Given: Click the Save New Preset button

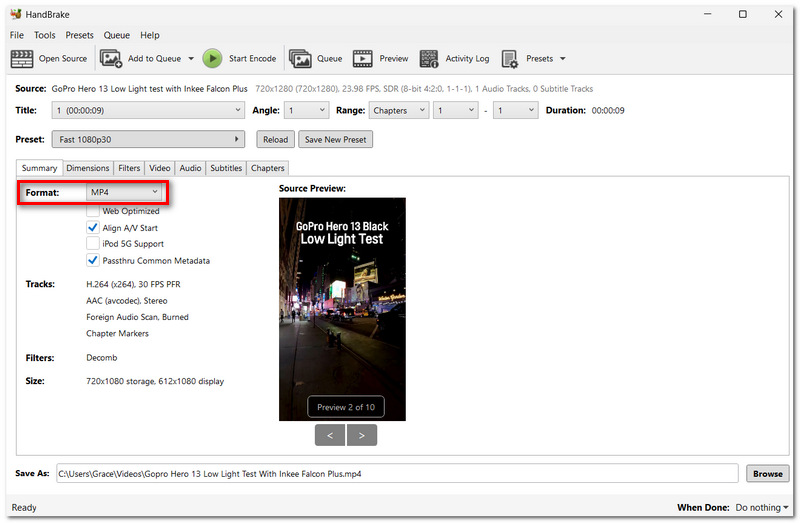Looking at the screenshot, I should (x=335, y=139).
